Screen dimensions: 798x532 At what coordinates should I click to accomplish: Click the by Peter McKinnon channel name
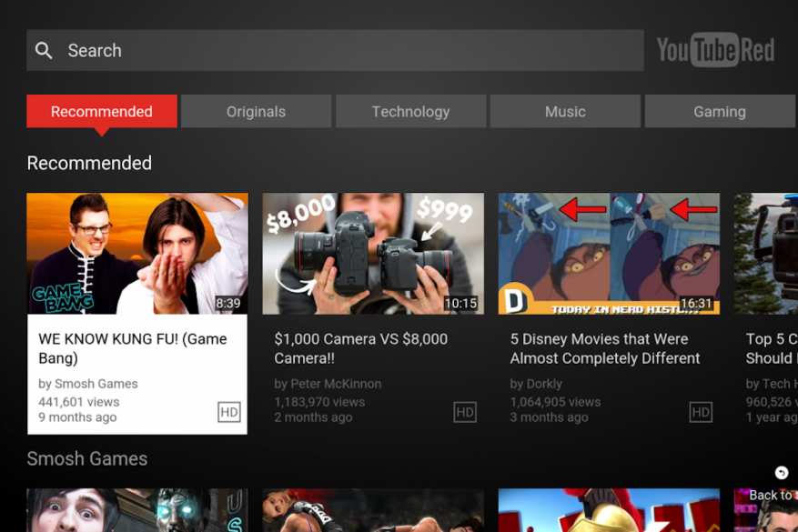[x=328, y=384]
